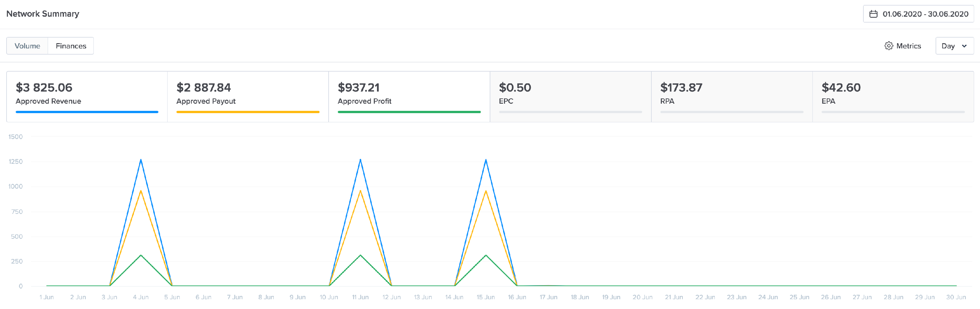
Task: Click the 15 Jun peak on the chart
Action: point(485,160)
